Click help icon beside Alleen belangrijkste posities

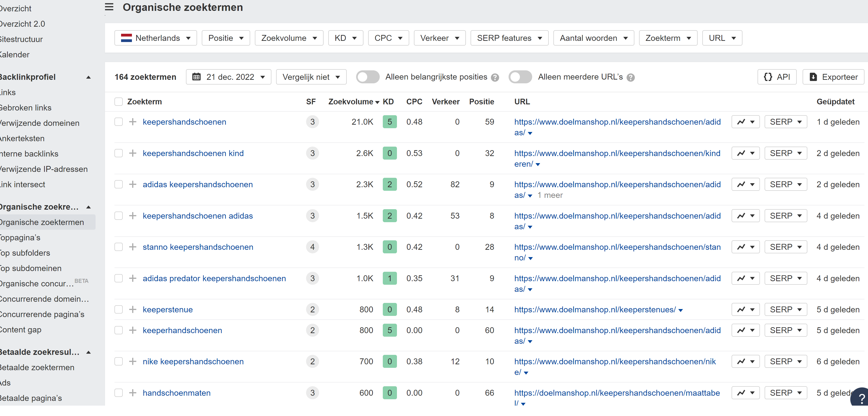495,77
